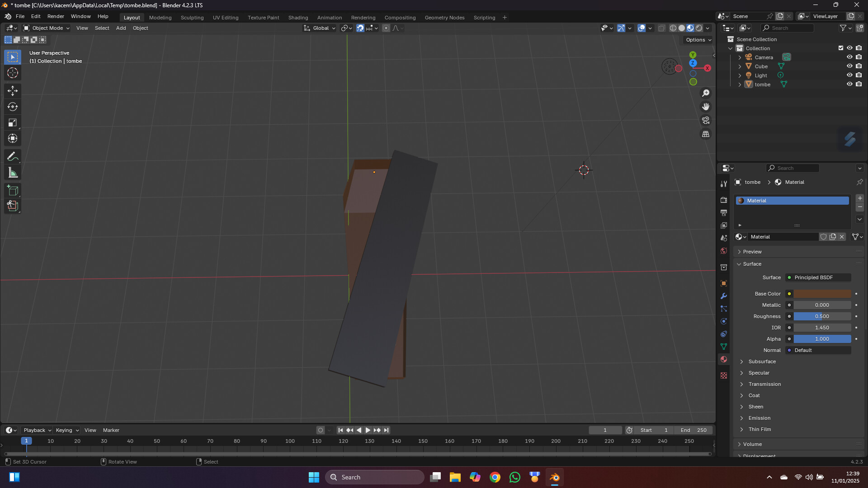This screenshot has height=488, width=868.
Task: Uncheck the Collection exclude checkbox
Action: (841, 48)
